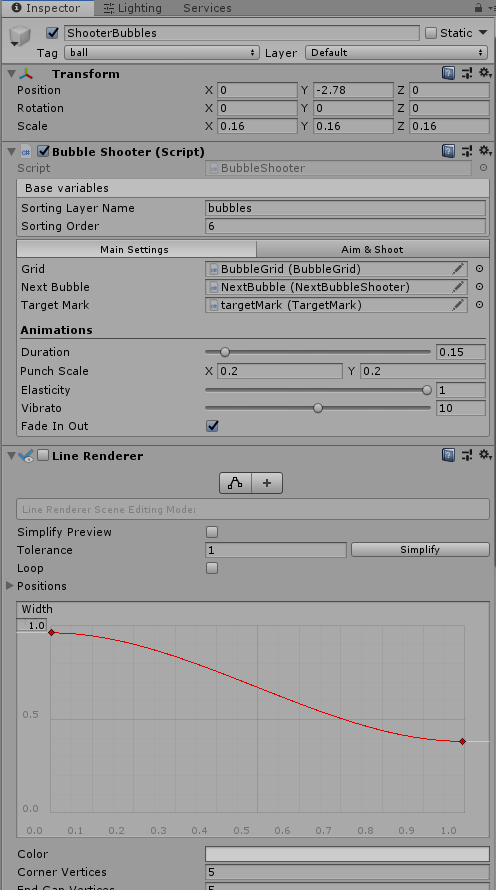The image size is (496, 890).
Task: Click the Duration value field 0.15
Action: point(461,352)
